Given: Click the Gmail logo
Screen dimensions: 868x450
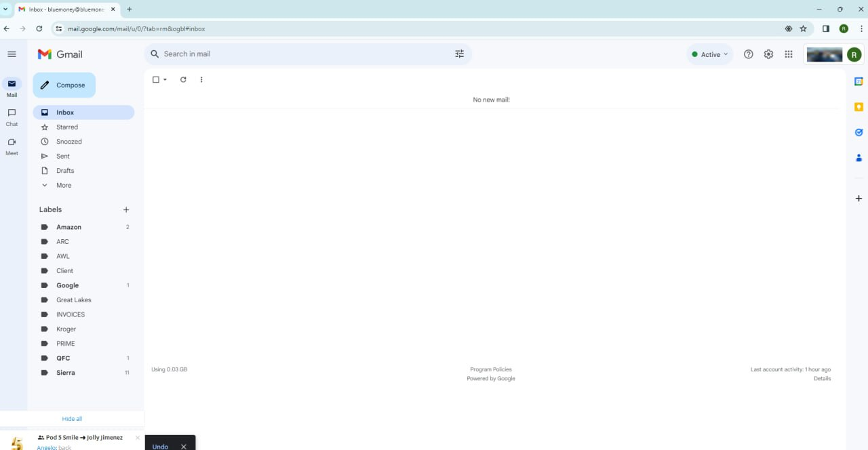Looking at the screenshot, I should 60,54.
